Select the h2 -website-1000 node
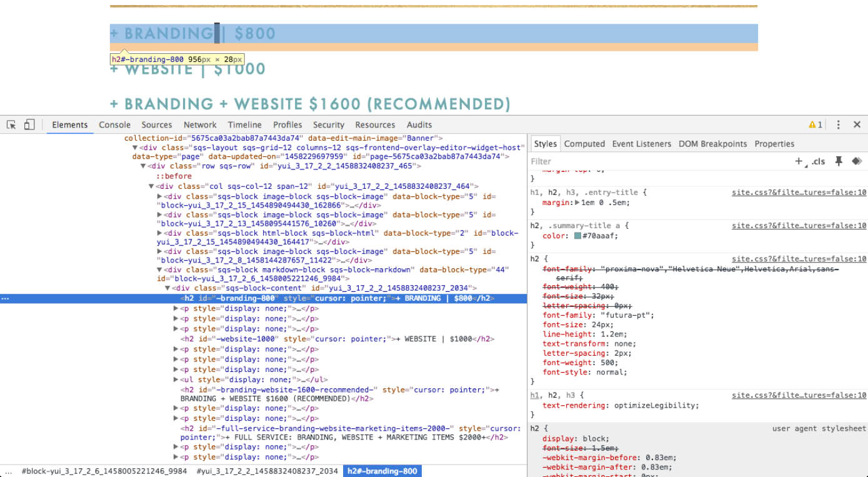The width and height of the screenshot is (868, 477). (337, 339)
